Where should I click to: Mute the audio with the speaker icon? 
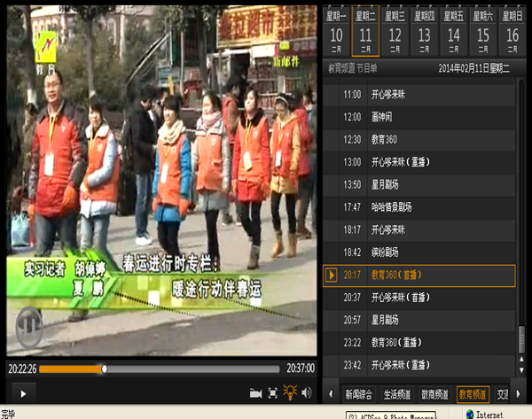pos(307,392)
